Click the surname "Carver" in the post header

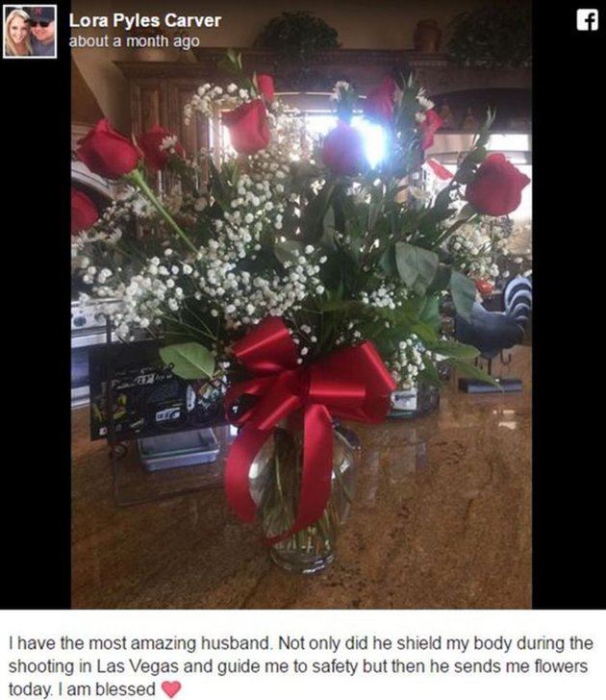193,20
